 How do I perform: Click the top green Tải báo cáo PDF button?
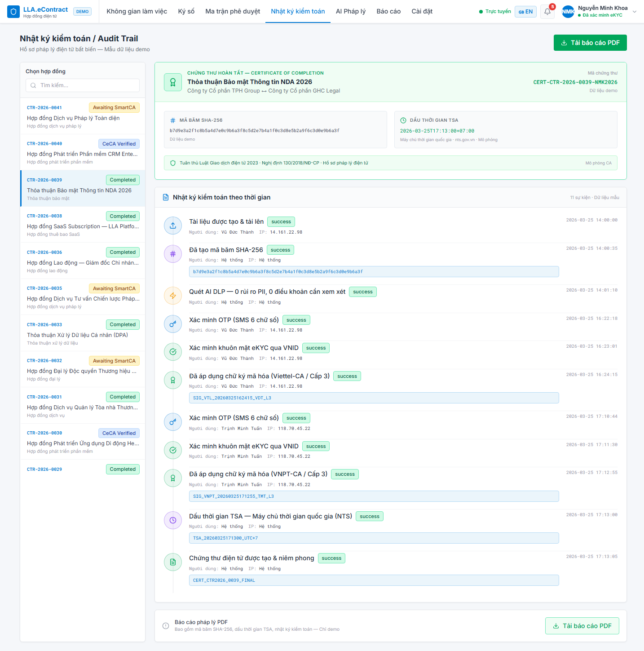pyautogui.click(x=590, y=43)
